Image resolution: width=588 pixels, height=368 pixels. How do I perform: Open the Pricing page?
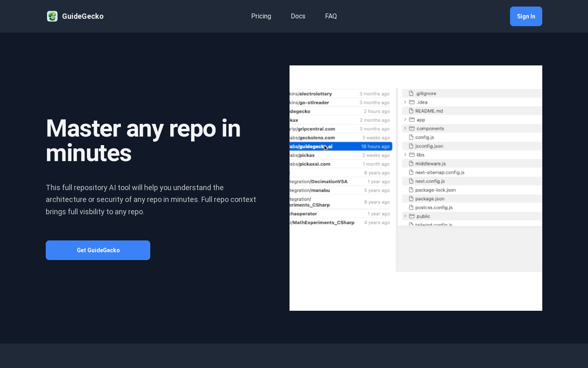click(x=261, y=16)
